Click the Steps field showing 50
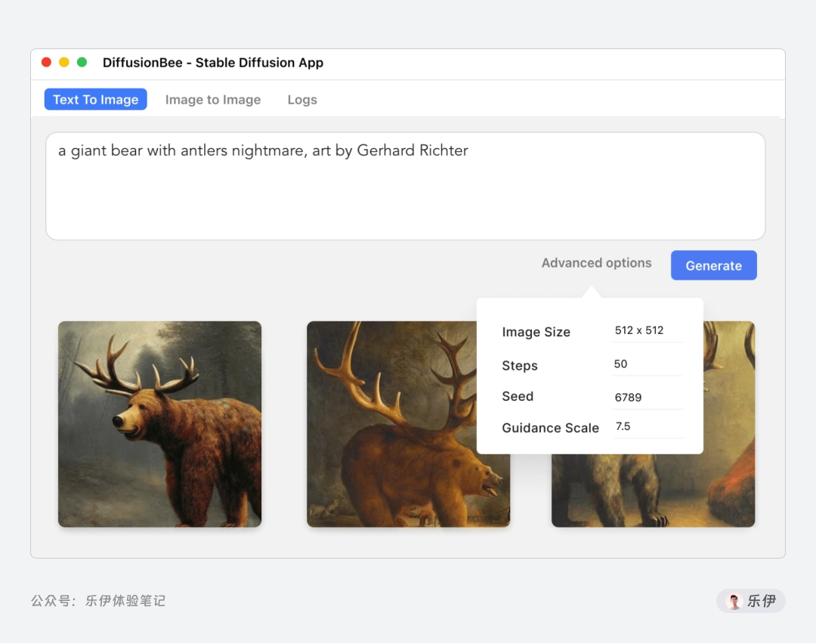The width and height of the screenshot is (816, 644). (x=646, y=364)
